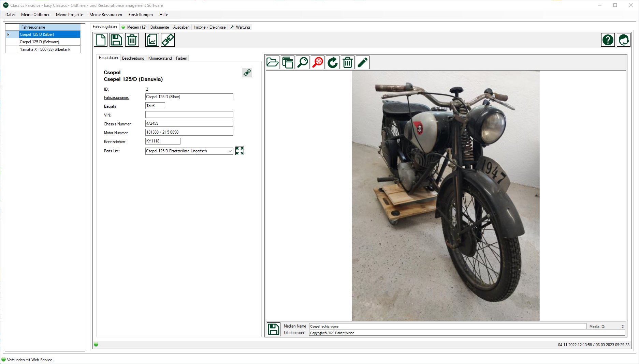This screenshot has width=639, height=364.
Task: Open the Farben tab
Action: pyautogui.click(x=181, y=58)
